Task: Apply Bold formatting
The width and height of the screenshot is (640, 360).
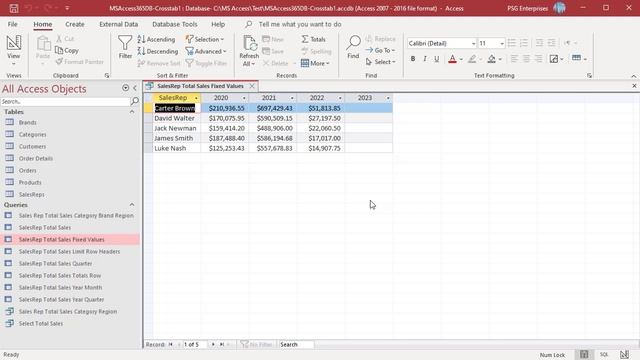Action: tap(413, 59)
